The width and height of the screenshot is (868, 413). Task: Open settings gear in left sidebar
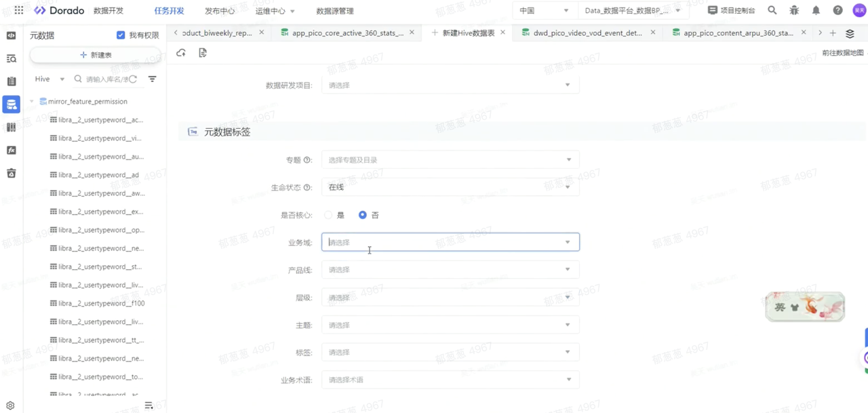click(x=10, y=406)
